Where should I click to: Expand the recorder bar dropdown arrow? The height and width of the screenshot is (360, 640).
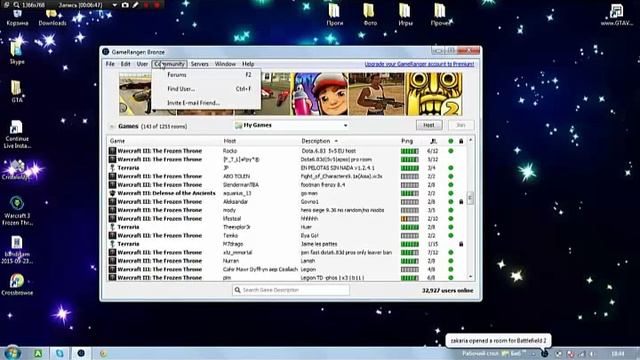(115, 5)
